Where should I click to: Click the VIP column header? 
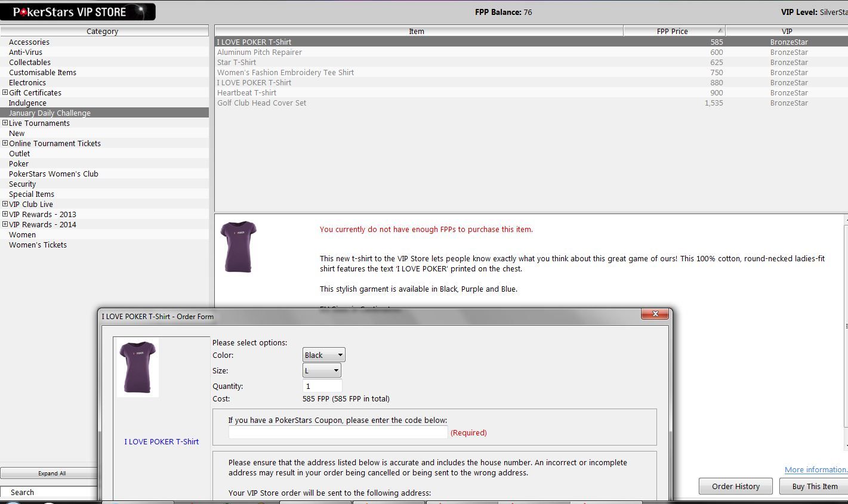(787, 31)
